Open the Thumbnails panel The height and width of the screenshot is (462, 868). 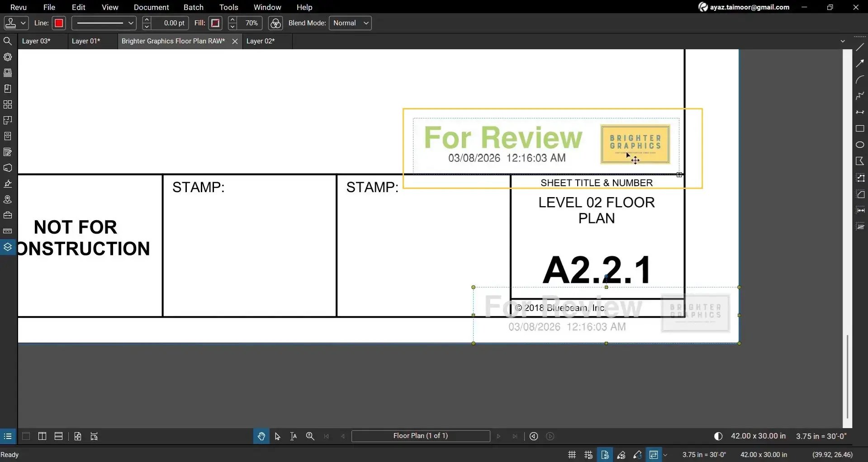[x=8, y=73]
